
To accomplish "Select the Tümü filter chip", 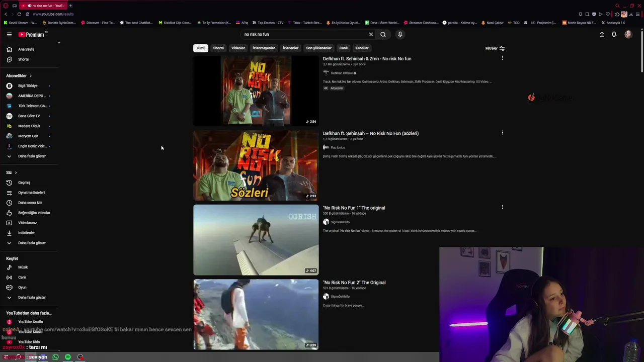I will [x=201, y=48].
